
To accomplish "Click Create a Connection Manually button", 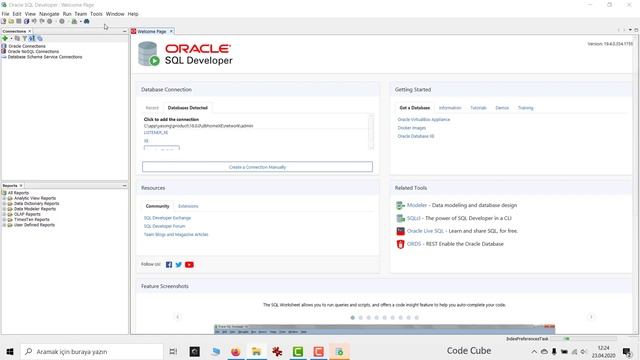I will tap(258, 167).
